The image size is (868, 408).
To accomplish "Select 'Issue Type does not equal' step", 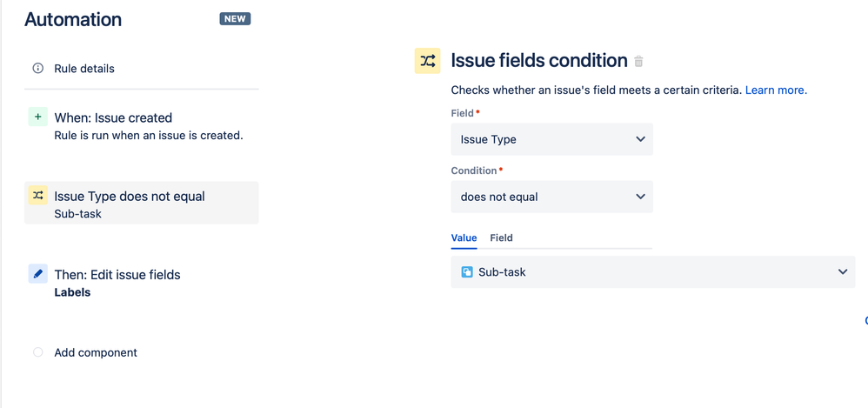I will [x=130, y=197].
